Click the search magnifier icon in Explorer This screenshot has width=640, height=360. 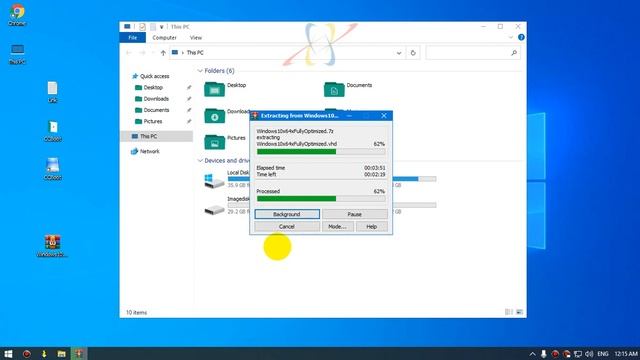point(514,53)
